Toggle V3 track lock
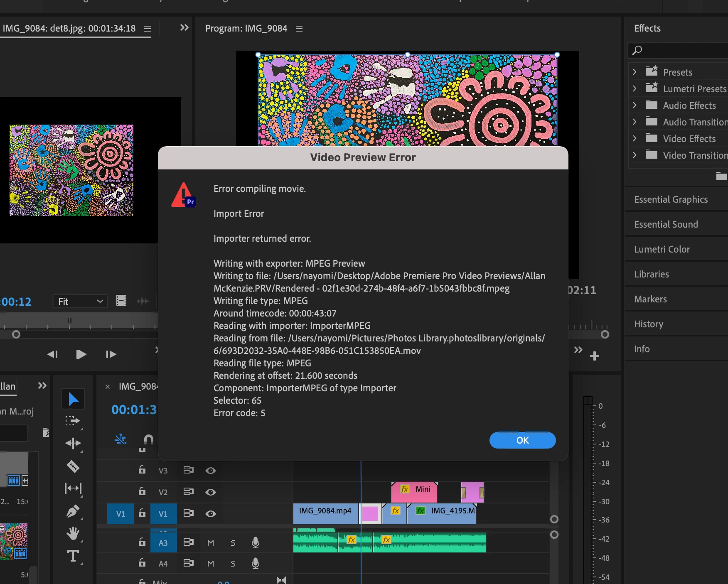This screenshot has height=584, width=728. point(142,470)
